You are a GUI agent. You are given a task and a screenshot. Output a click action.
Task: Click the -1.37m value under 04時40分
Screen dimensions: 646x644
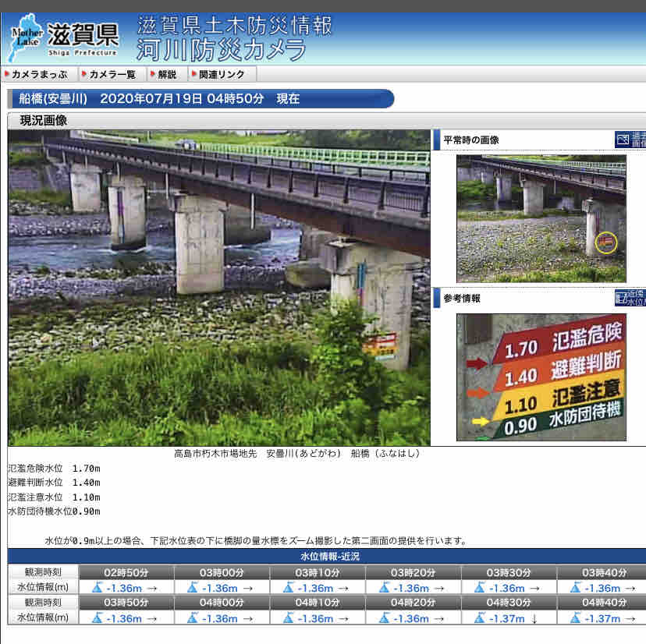coord(602,618)
